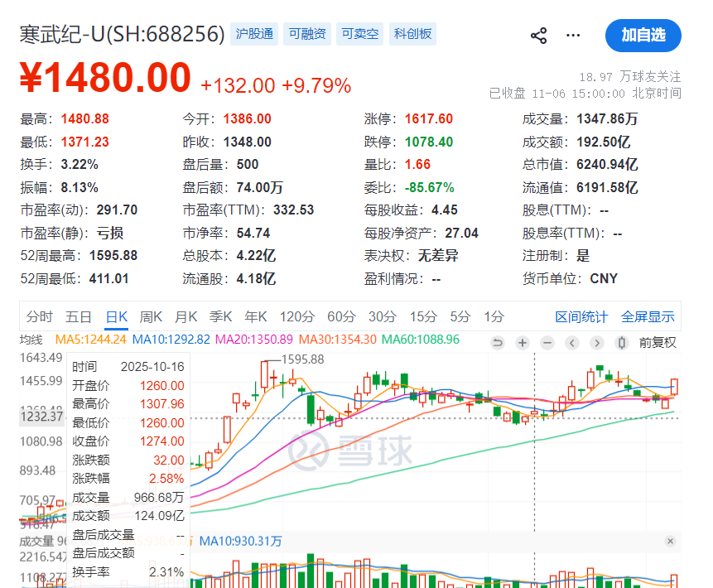Click tooltip 成交量 value 966.68万

[159, 498]
